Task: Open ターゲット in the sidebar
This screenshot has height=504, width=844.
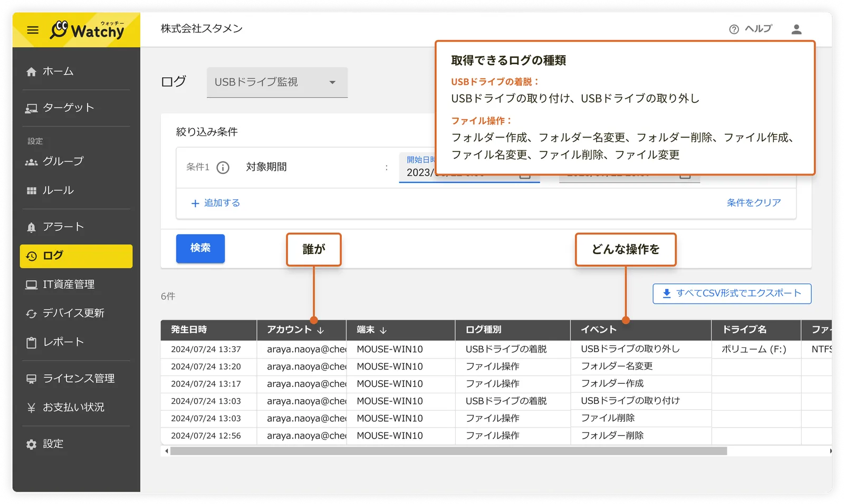Action: coord(76,108)
